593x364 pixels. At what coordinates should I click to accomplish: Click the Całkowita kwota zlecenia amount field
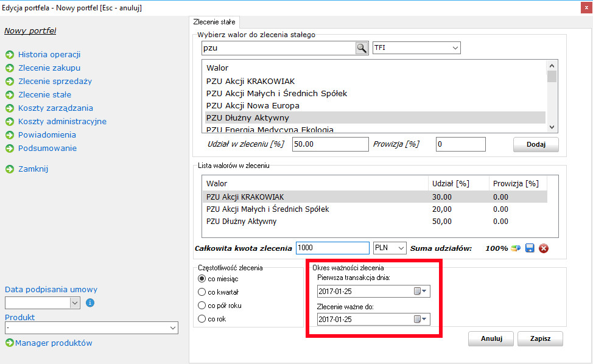pyautogui.click(x=332, y=248)
